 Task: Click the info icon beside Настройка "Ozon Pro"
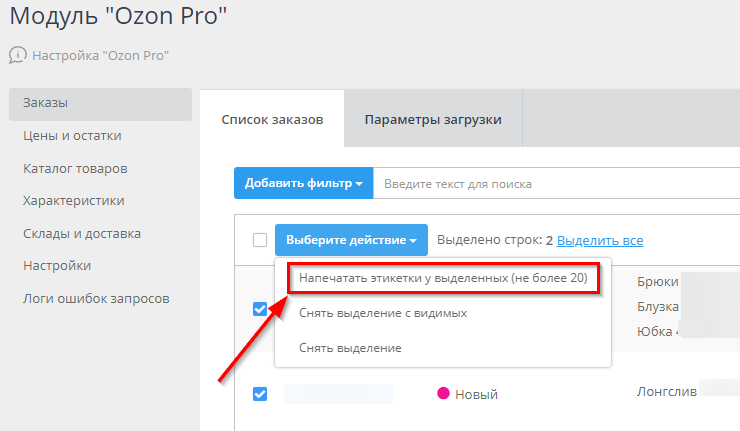tap(18, 55)
